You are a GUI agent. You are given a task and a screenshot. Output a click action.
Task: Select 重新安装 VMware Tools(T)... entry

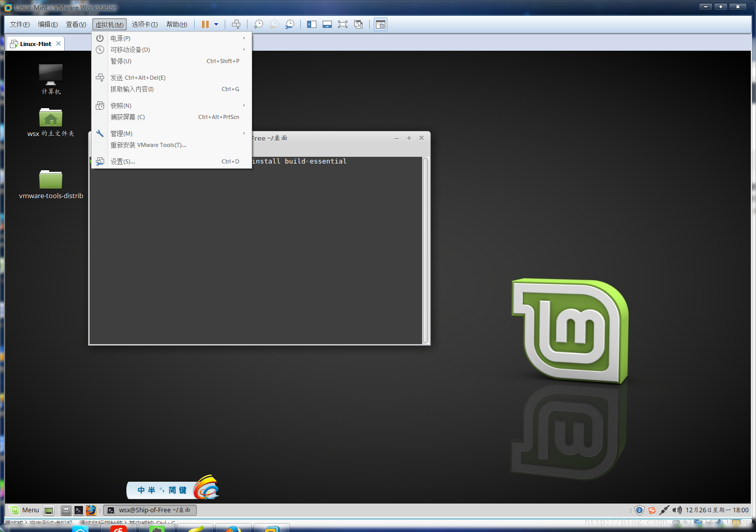click(x=171, y=145)
